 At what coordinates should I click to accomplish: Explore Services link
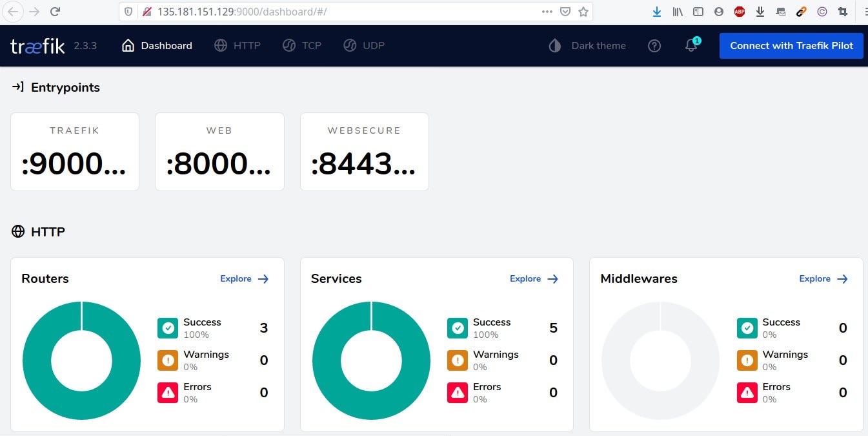pyautogui.click(x=534, y=279)
